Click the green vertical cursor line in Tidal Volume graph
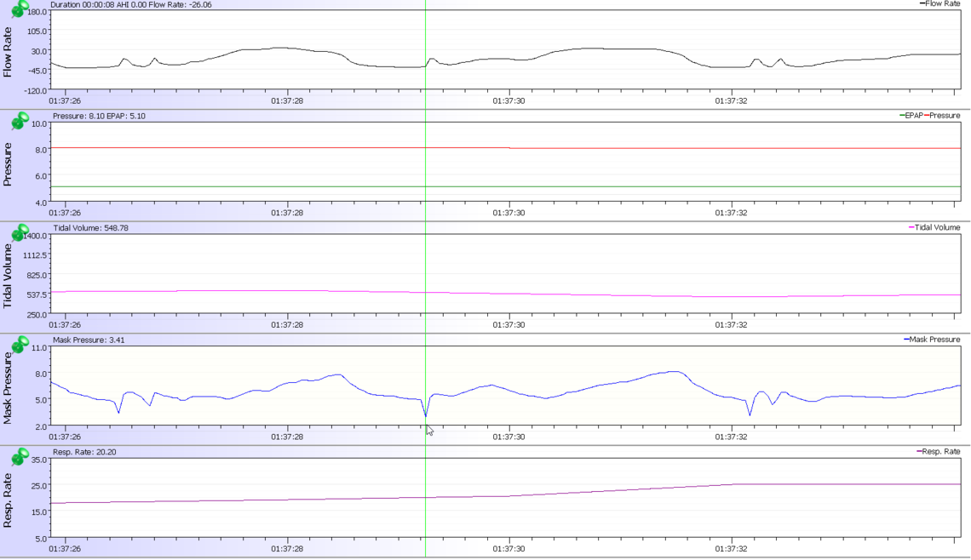The width and height of the screenshot is (971, 560). point(425,273)
